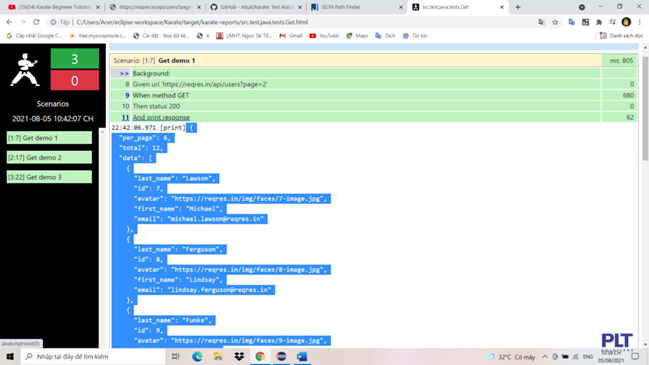The image size is (649, 365).
Task: Click the Windows search box
Action: tap(93, 356)
